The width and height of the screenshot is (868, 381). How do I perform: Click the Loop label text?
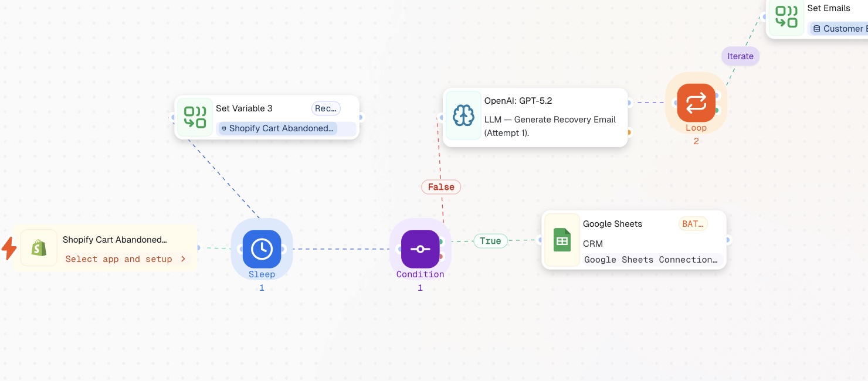tap(696, 128)
